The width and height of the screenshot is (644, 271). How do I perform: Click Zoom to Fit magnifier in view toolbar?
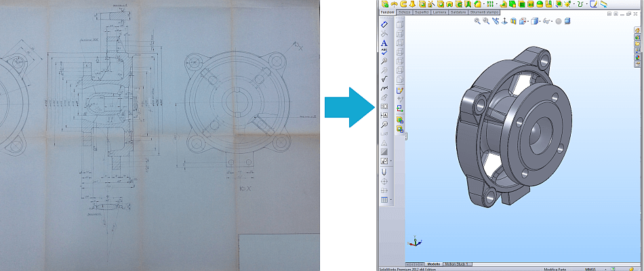click(x=477, y=22)
